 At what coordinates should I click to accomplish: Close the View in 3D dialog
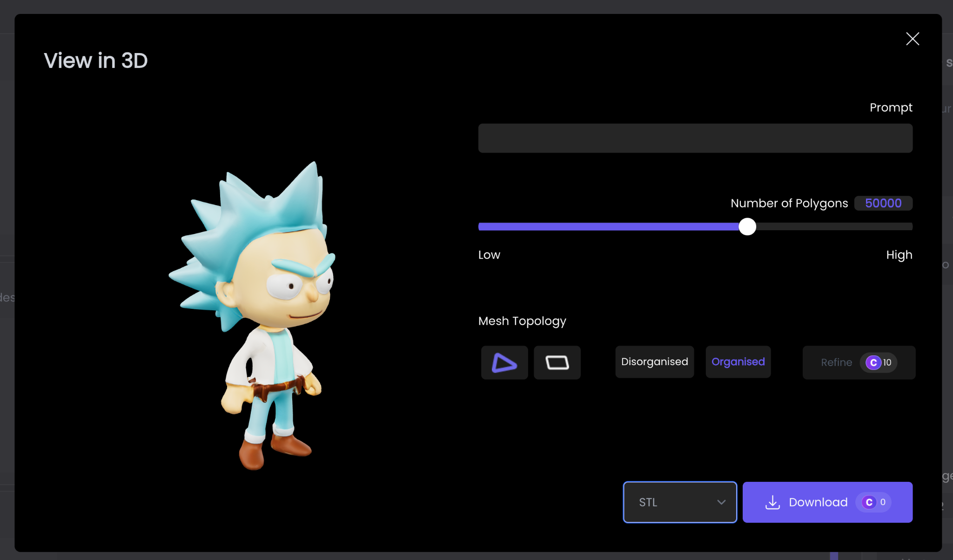point(913,39)
